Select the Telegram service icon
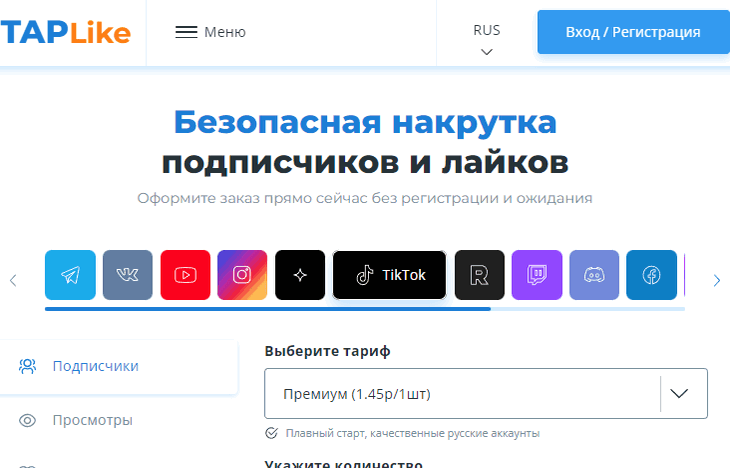 70,275
